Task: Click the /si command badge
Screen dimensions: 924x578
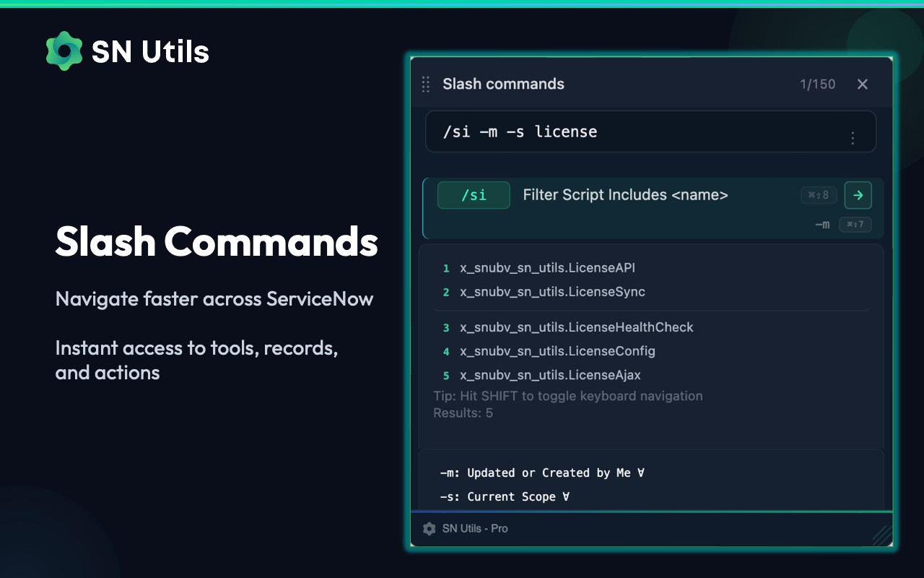Action: click(x=474, y=195)
